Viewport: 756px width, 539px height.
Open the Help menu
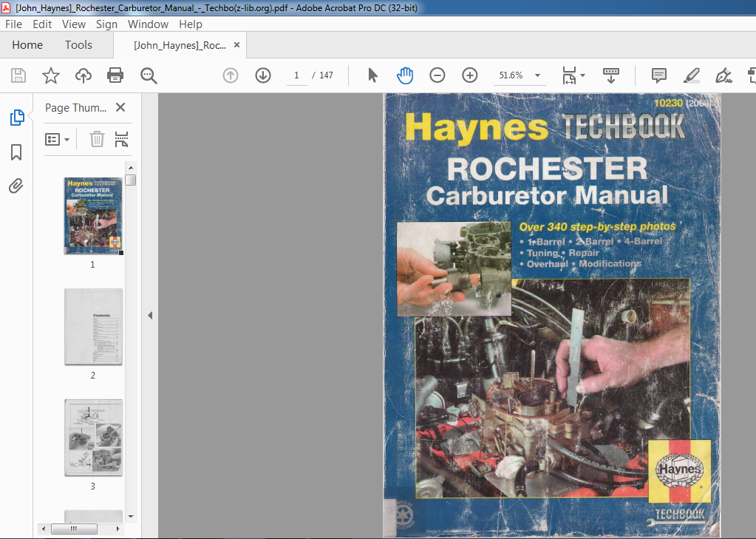coord(191,24)
